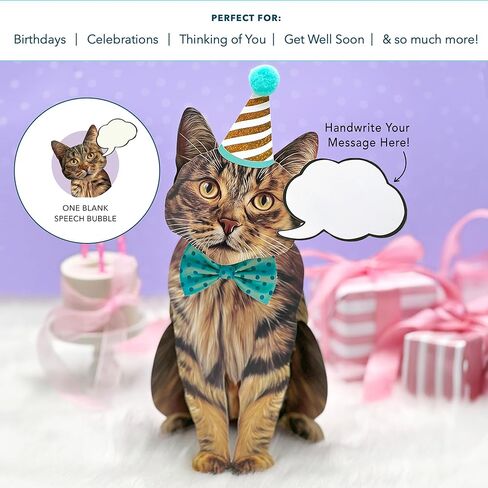The width and height of the screenshot is (488, 488).
Task: Click "Handwrite Your Message Here!" text
Action: coord(367,135)
